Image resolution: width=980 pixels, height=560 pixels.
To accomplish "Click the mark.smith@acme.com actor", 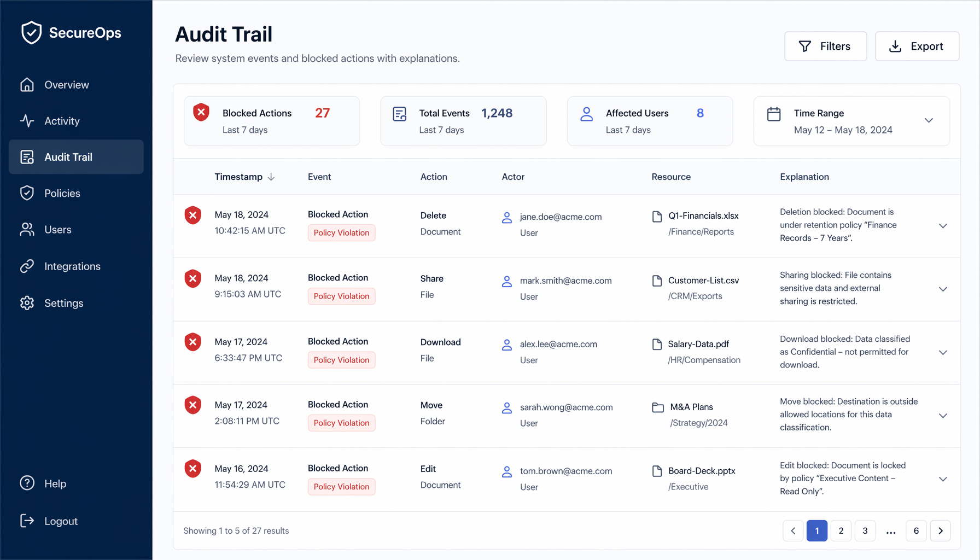I will [x=565, y=281].
